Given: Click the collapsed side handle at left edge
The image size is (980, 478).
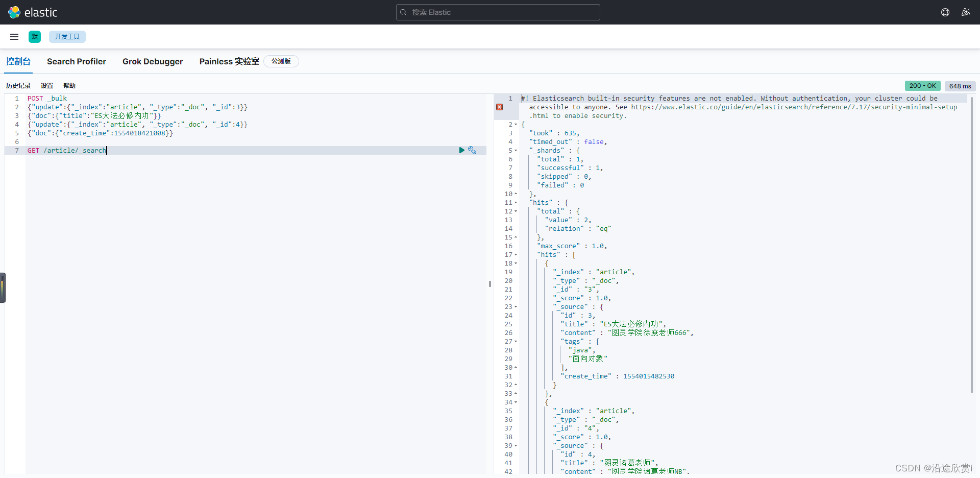Looking at the screenshot, I should 3,288.
